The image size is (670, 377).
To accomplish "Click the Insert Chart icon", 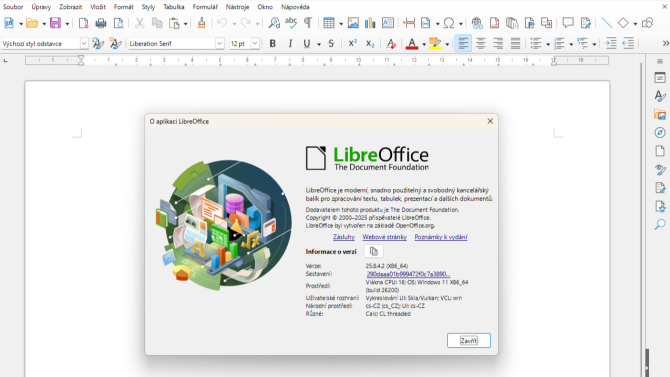I will pos(370,23).
